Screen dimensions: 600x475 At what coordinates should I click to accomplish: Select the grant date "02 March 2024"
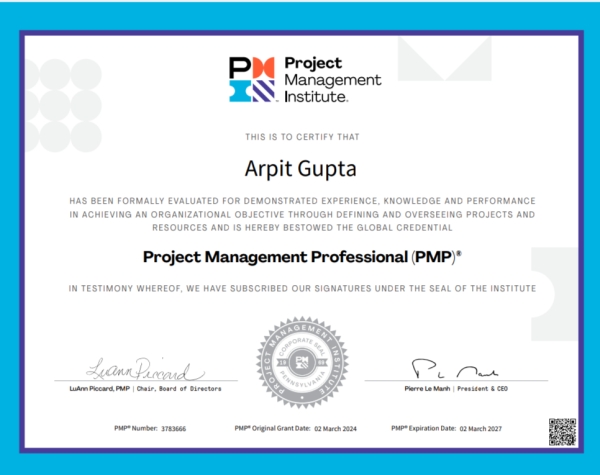coord(336,429)
